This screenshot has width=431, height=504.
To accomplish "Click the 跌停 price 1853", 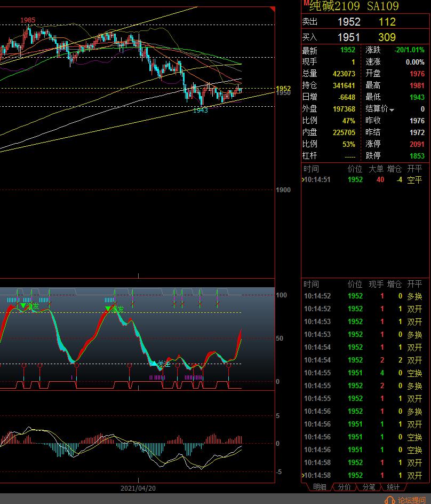I will pos(417,156).
